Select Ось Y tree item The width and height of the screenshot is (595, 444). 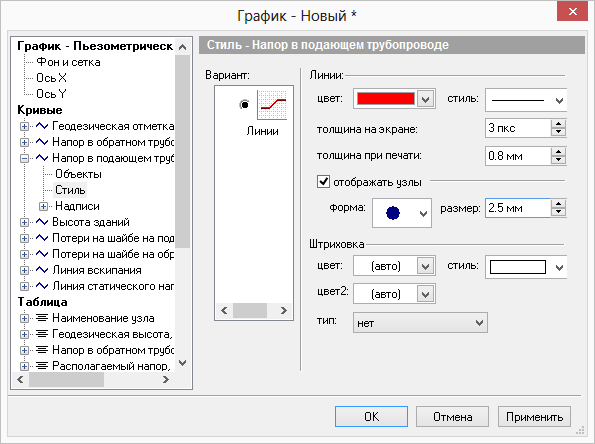(x=51, y=94)
